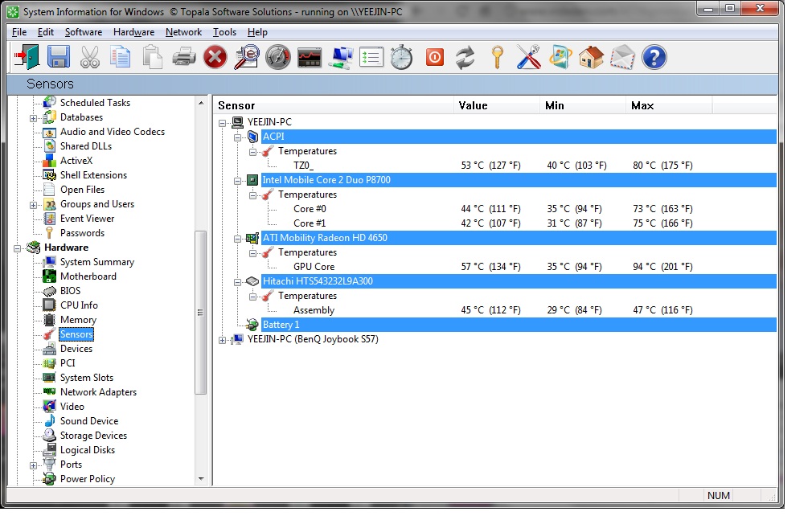Viewport: 812px width, 524px height.
Task: Expand the Databases tree node
Action: 33,118
